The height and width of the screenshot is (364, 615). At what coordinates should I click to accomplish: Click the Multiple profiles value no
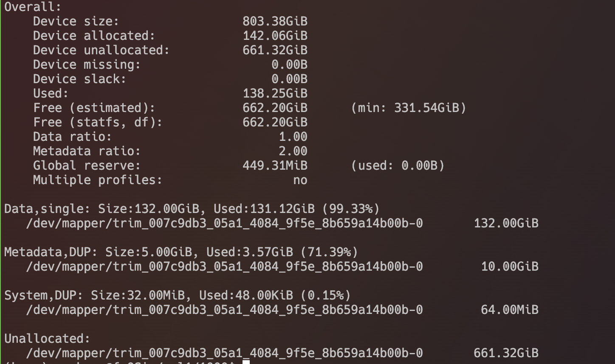pos(300,180)
